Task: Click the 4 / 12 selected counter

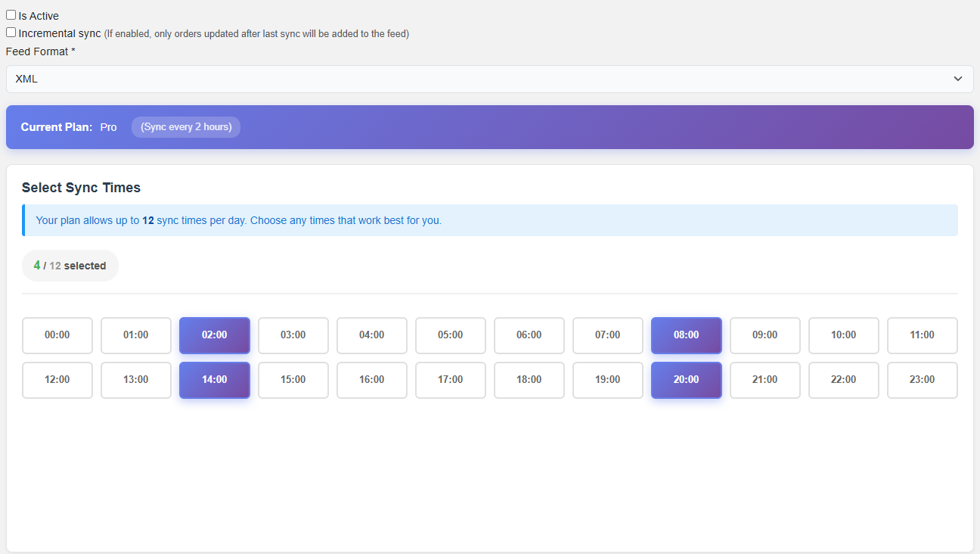Action: [x=70, y=266]
